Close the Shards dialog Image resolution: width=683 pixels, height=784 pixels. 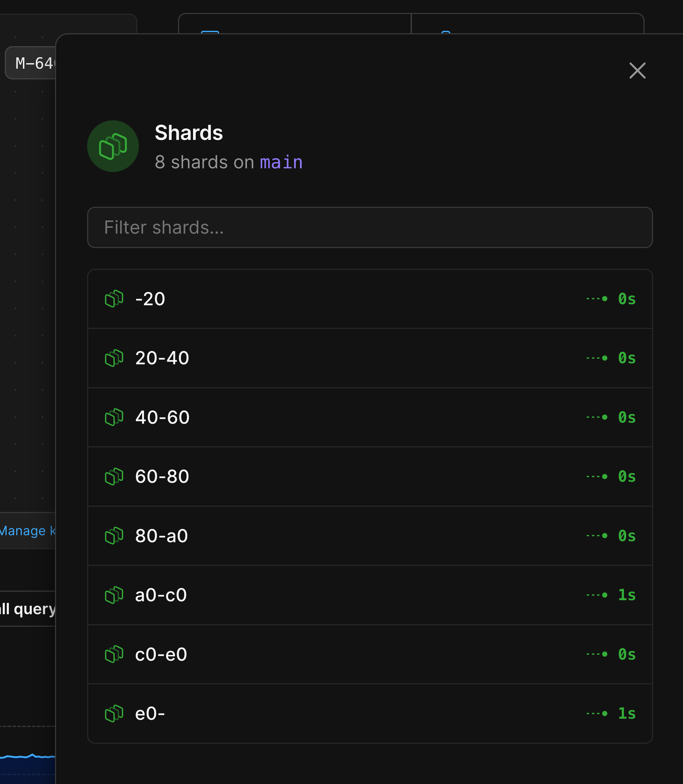(637, 71)
